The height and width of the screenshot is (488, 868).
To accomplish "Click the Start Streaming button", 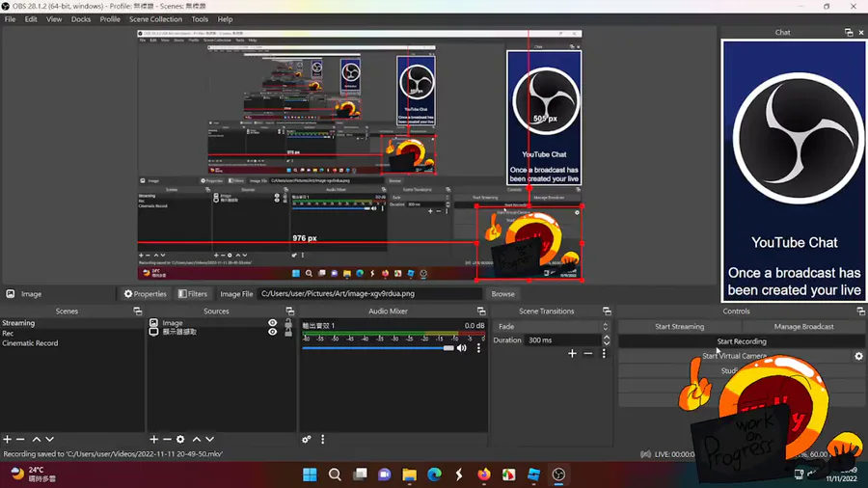I will coord(680,326).
